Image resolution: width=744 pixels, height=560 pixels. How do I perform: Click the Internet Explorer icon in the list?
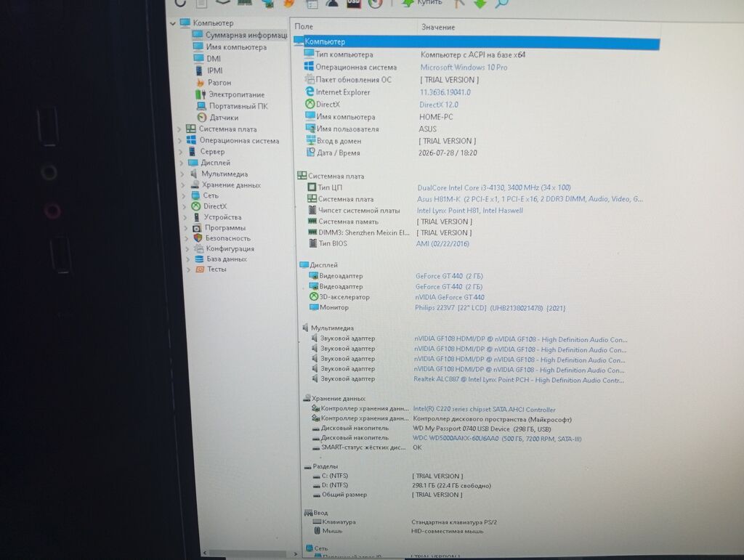(310, 91)
